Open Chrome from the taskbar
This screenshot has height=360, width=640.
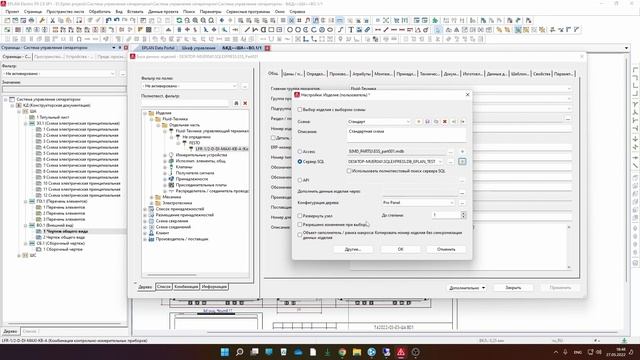[342, 352]
